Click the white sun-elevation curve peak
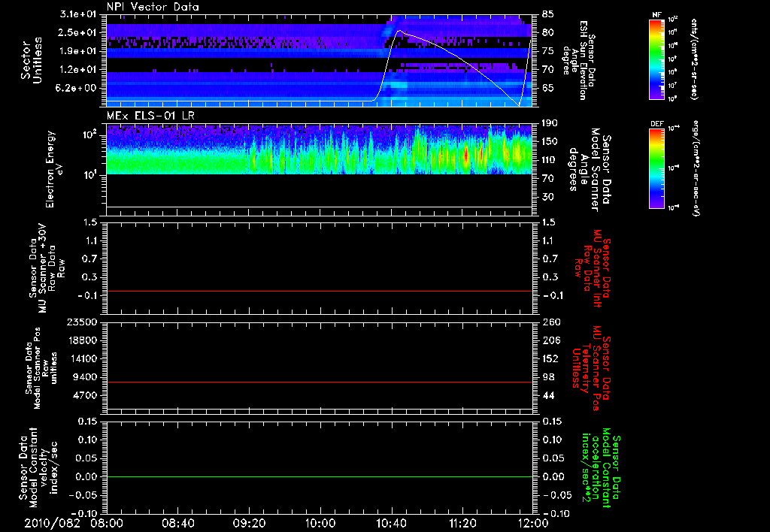Screen dimensions: 770x532 click(399, 30)
